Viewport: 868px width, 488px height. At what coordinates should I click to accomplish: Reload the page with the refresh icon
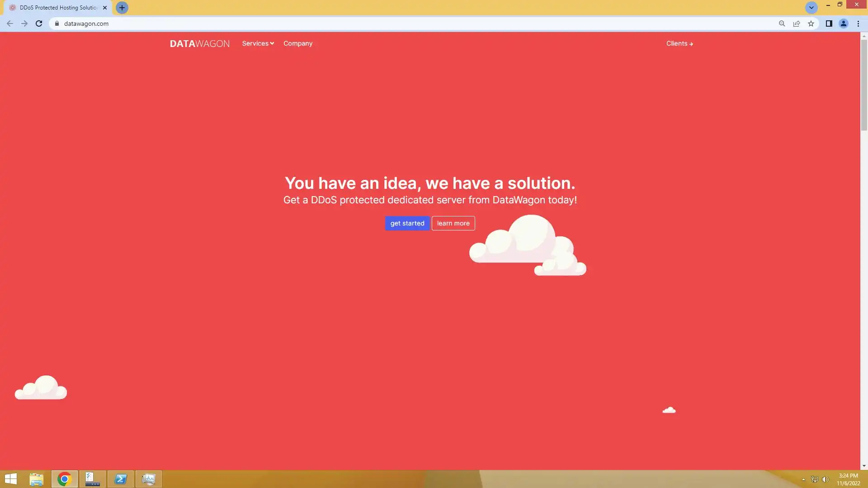pyautogui.click(x=39, y=23)
